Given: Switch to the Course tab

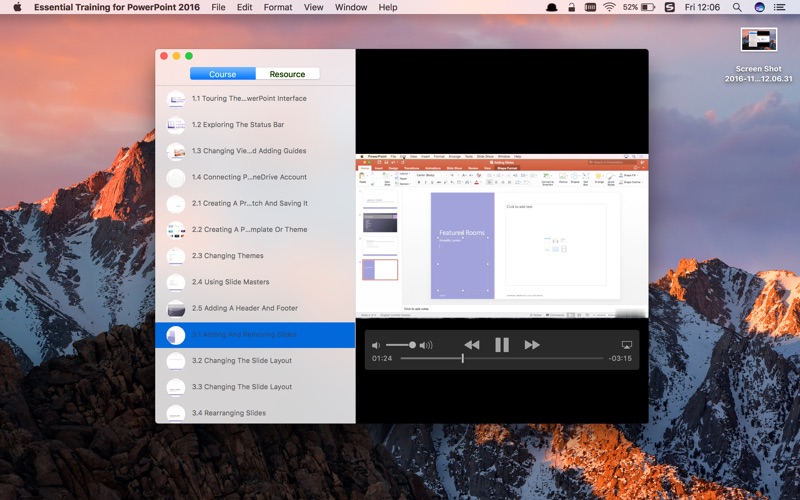Looking at the screenshot, I should [x=222, y=74].
